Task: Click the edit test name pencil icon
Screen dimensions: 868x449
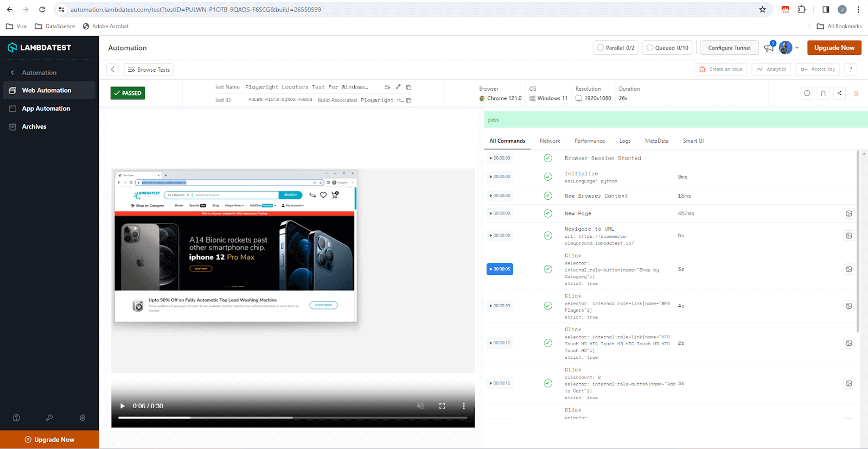Action: pos(398,87)
